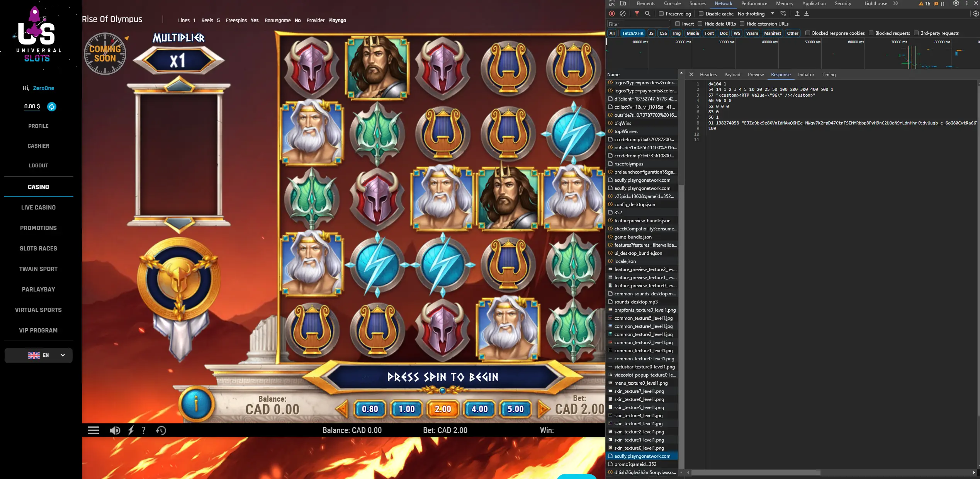Decrease bet with left arrow

click(x=342, y=409)
